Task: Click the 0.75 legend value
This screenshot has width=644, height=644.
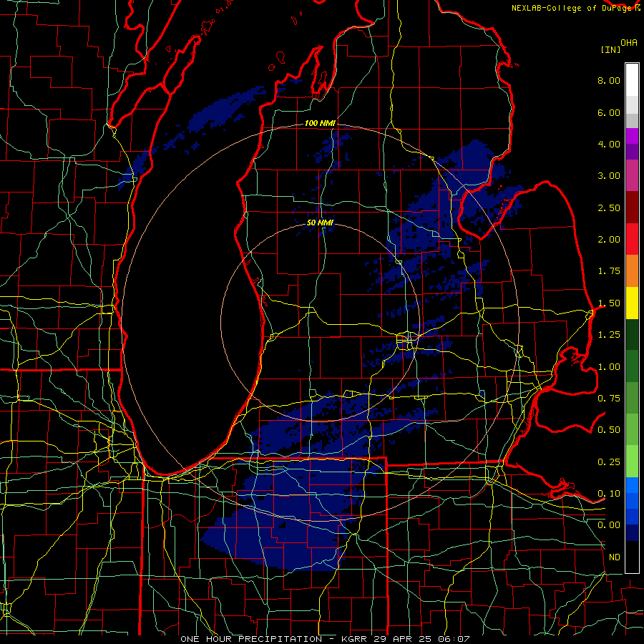Action: click(609, 399)
